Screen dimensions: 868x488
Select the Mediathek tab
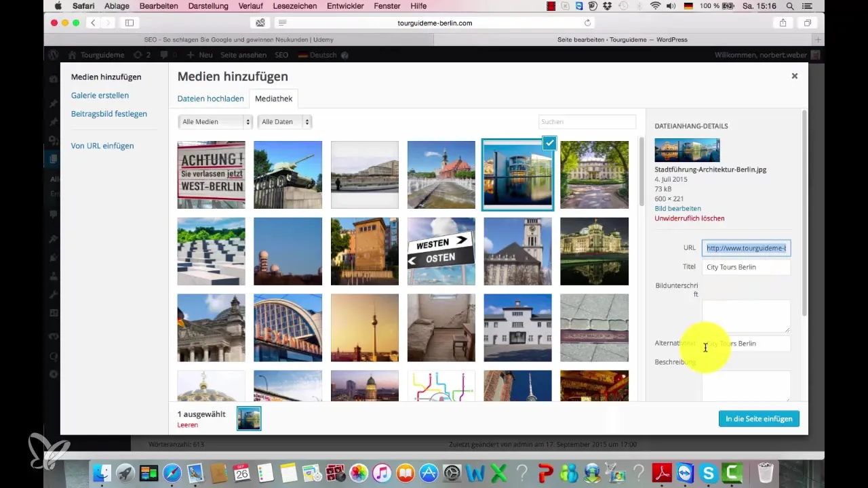pyautogui.click(x=273, y=99)
